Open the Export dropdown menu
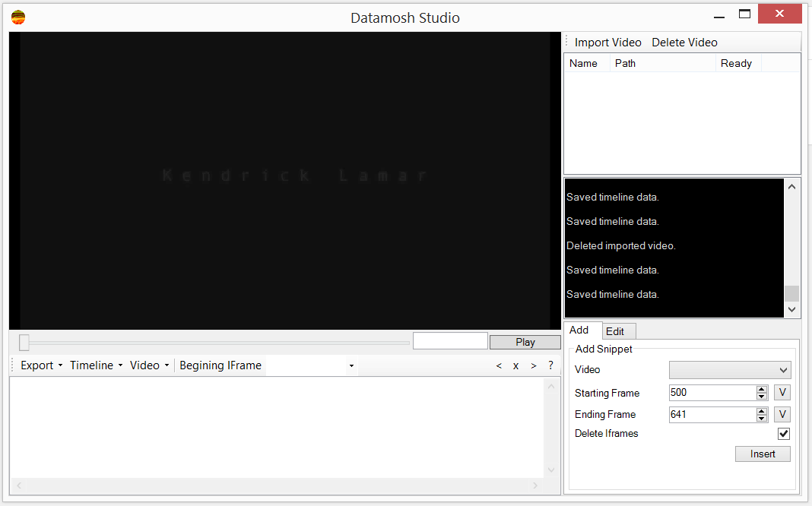 pyautogui.click(x=41, y=365)
